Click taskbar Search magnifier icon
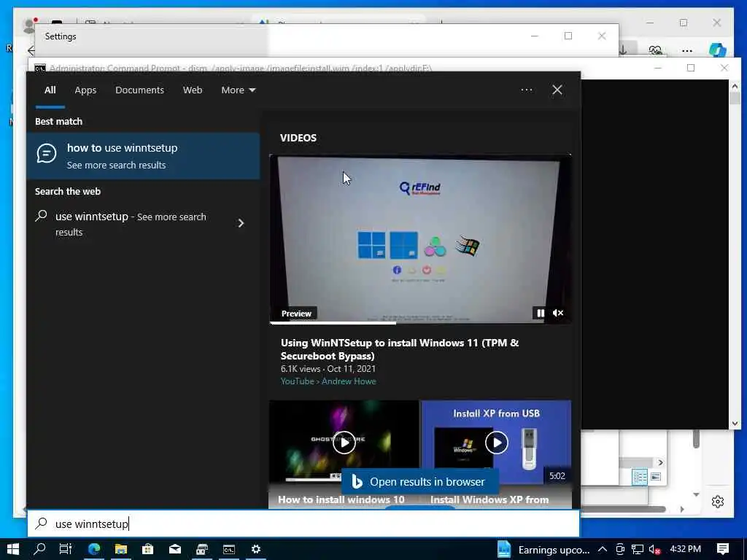 (x=40, y=550)
